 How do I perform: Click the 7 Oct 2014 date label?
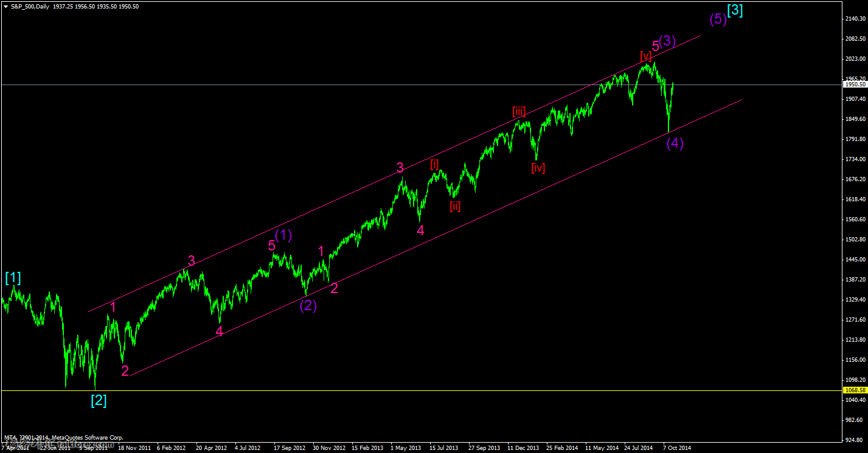[x=677, y=448]
